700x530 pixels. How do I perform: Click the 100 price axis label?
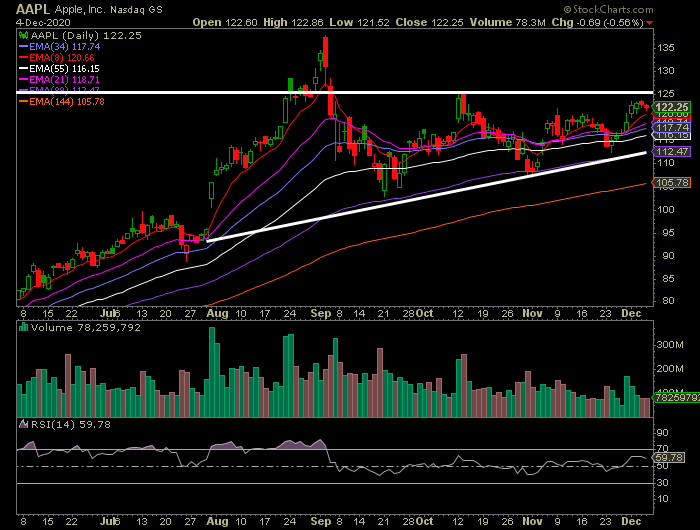(x=666, y=209)
